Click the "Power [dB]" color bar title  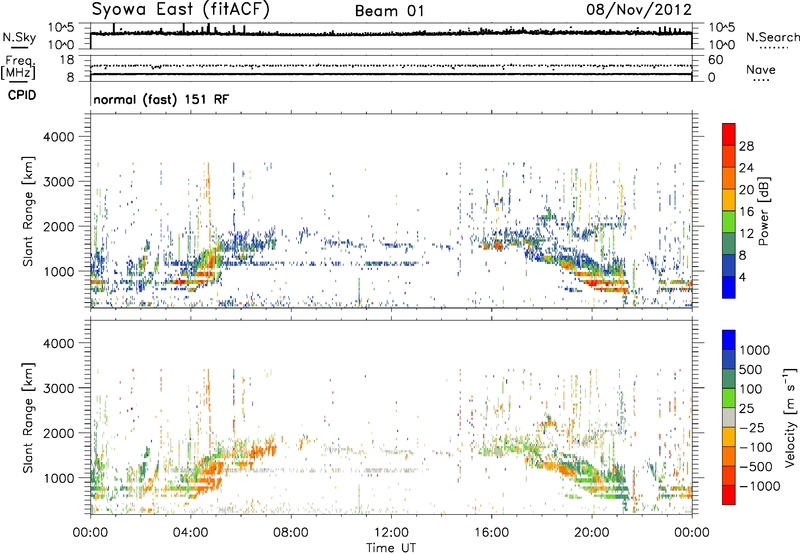point(764,211)
